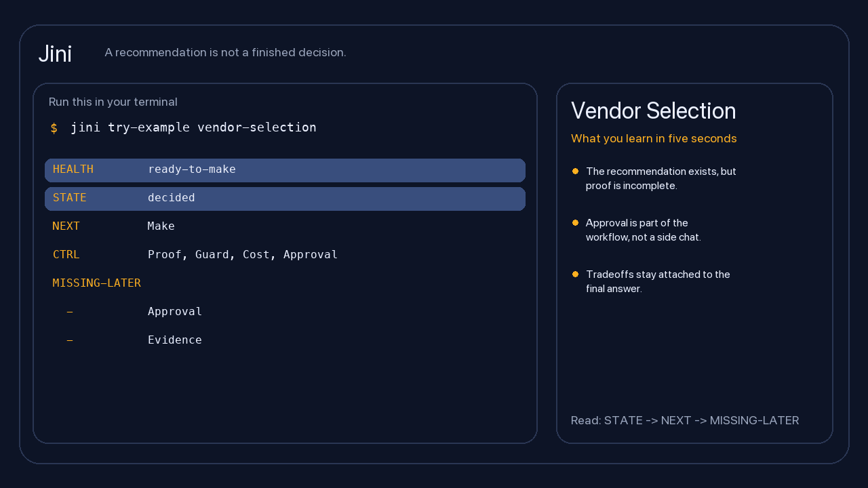Click the 'Evidence' missing item
Image resolution: width=868 pixels, height=488 pixels.
(x=175, y=340)
